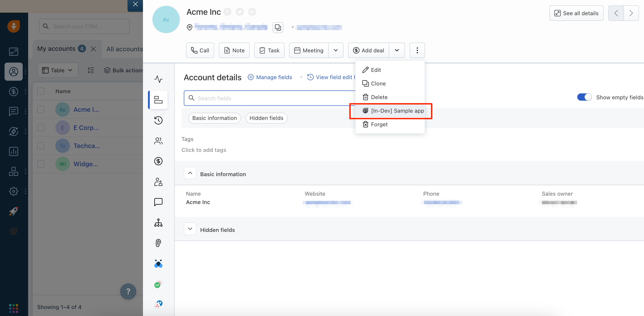Open See all details button
644x316 pixels.
point(575,13)
